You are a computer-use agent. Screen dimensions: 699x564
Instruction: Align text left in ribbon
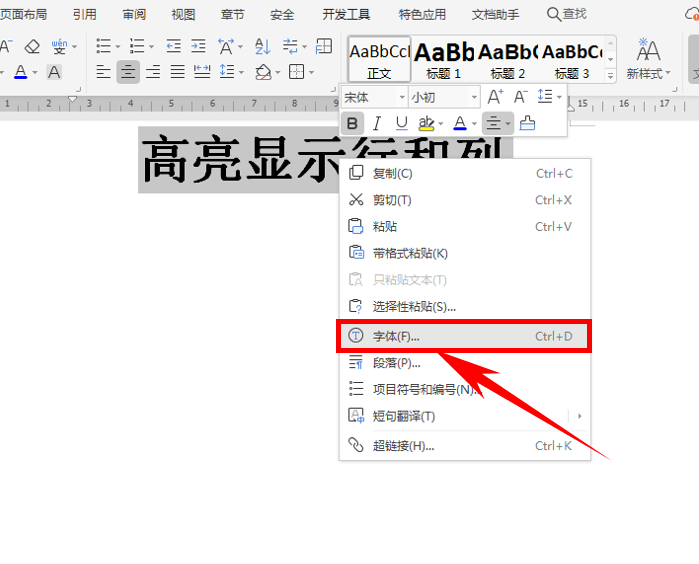pyautogui.click(x=103, y=72)
